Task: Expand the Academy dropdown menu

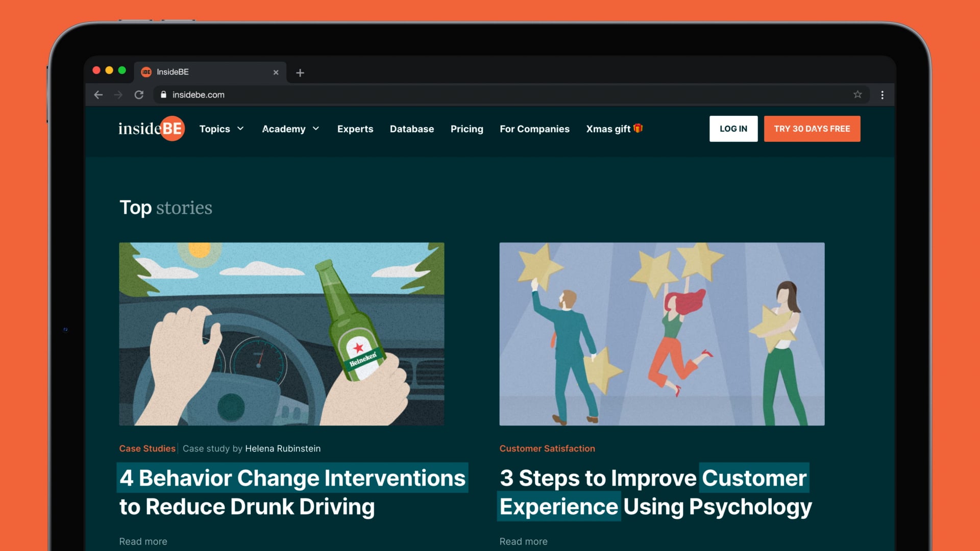Action: (x=290, y=129)
